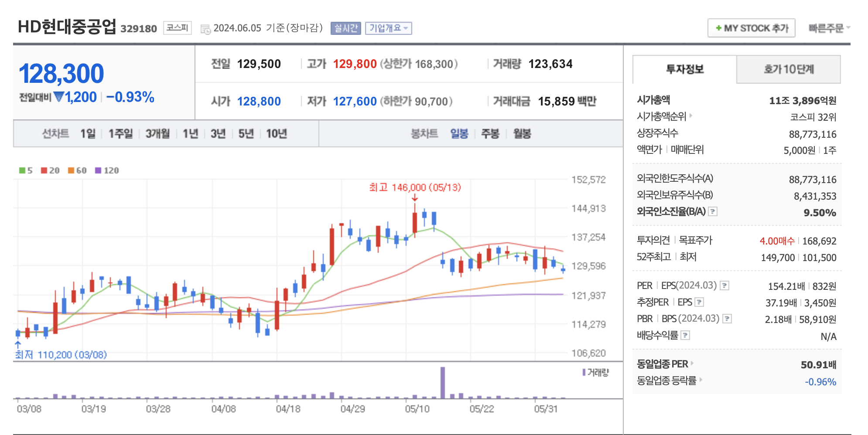Image resolution: width=868 pixels, height=435 pixels.
Task: Click the 최고 146,000 (05/13) chart label
Action: point(415,187)
